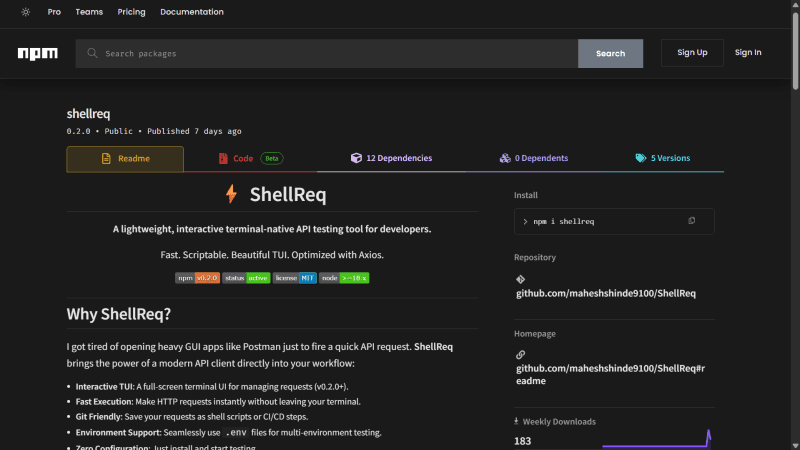Open the 0 Dependents tab

tap(533, 159)
